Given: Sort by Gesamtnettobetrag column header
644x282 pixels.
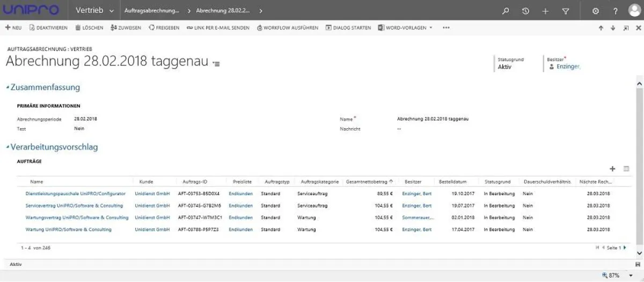Looking at the screenshot, I should [367, 182].
